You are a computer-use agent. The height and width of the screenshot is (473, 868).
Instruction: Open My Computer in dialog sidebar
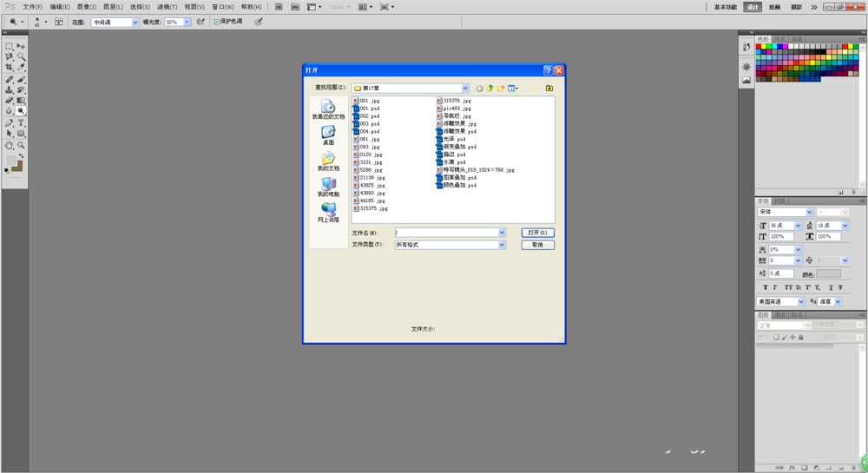328,187
